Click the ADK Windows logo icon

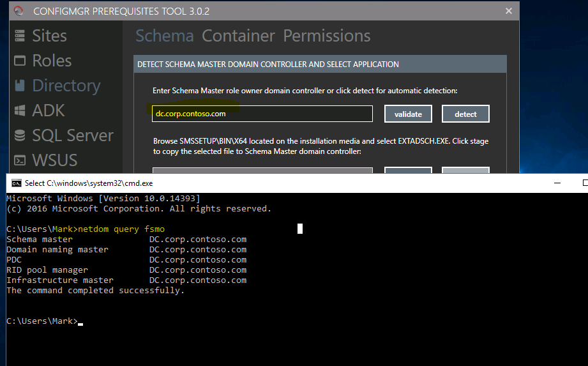[20, 111]
